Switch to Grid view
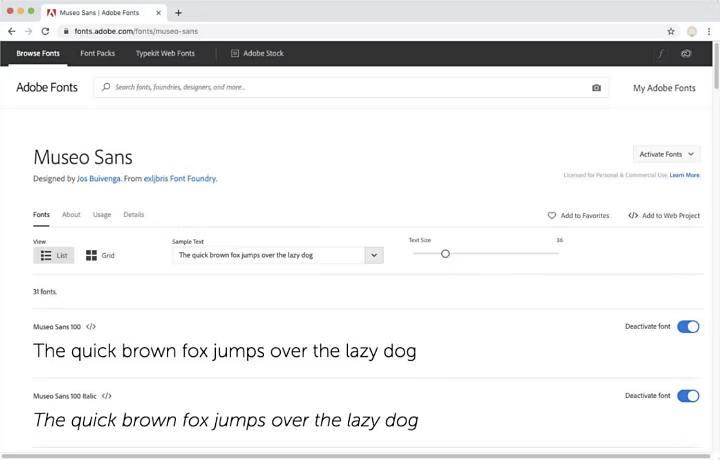Image resolution: width=720 pixels, height=460 pixels. [100, 255]
